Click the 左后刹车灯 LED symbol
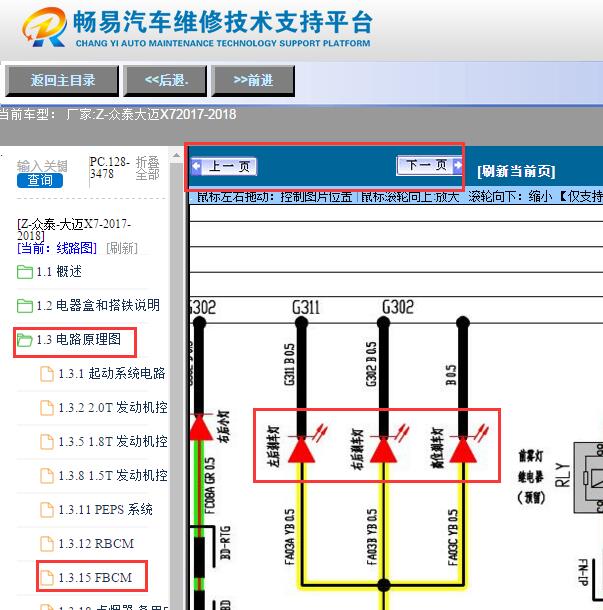Viewport: 603px width, 610px height. pyautogui.click(x=302, y=449)
